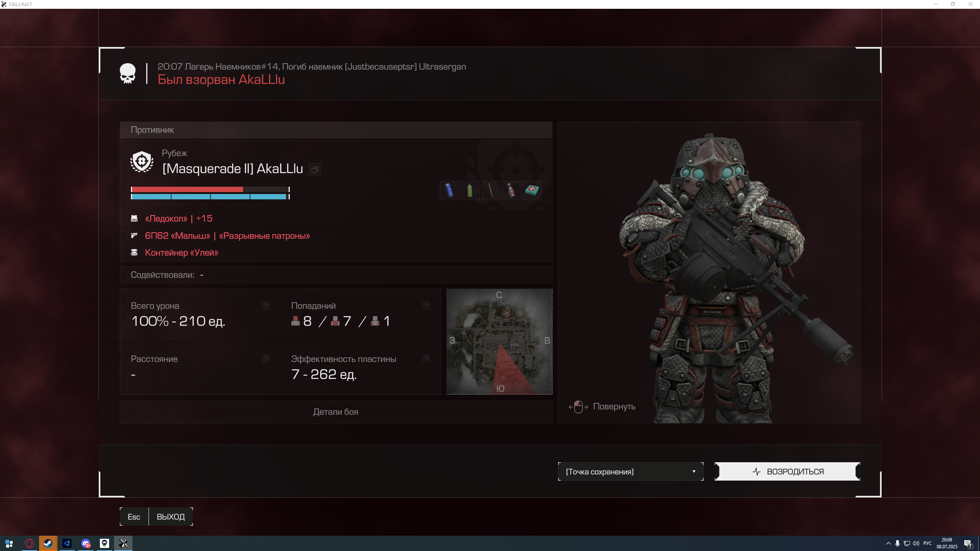Open Opera browser from taskbar
This screenshot has width=980, height=551.
[x=29, y=543]
